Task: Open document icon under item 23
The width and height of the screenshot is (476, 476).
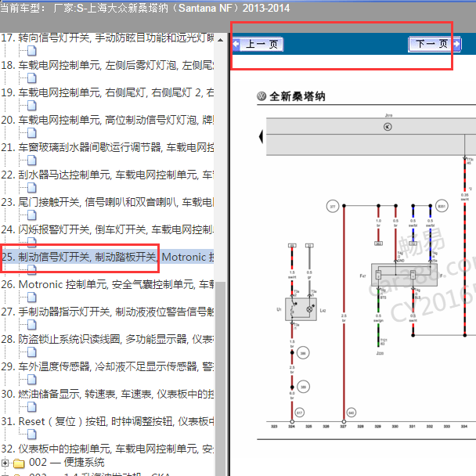Action: (31, 215)
